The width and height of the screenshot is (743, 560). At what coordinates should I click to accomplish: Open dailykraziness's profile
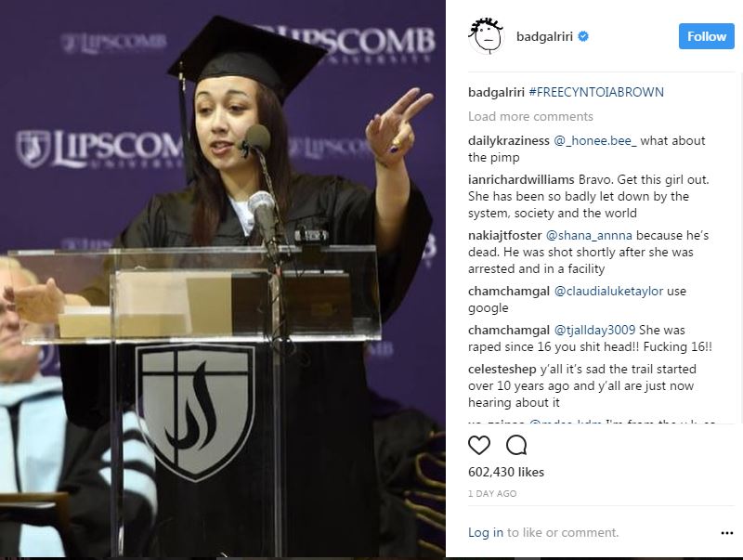[508, 141]
